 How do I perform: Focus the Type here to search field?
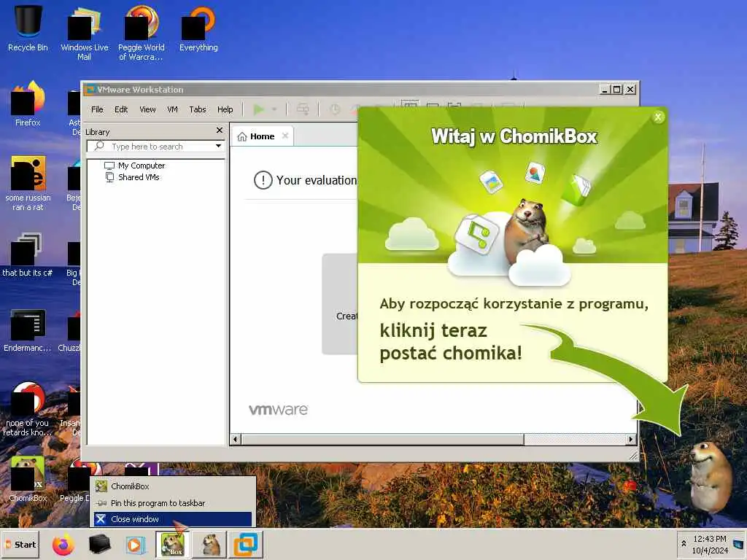pyautogui.click(x=155, y=146)
